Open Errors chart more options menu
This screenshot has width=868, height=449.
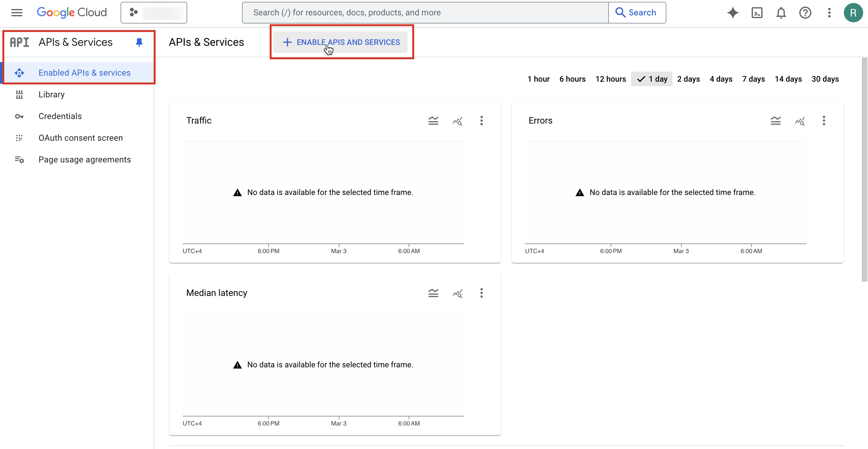[824, 121]
